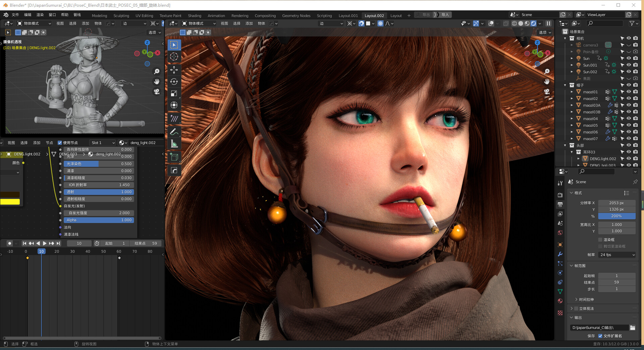Select the Rotate tool
Screen dimensions: 644x350
[174, 82]
